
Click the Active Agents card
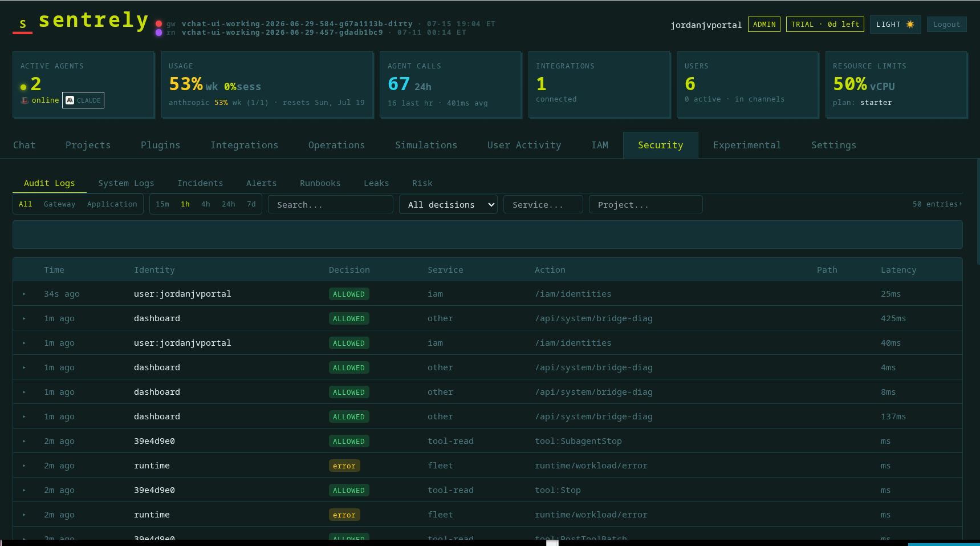point(84,85)
